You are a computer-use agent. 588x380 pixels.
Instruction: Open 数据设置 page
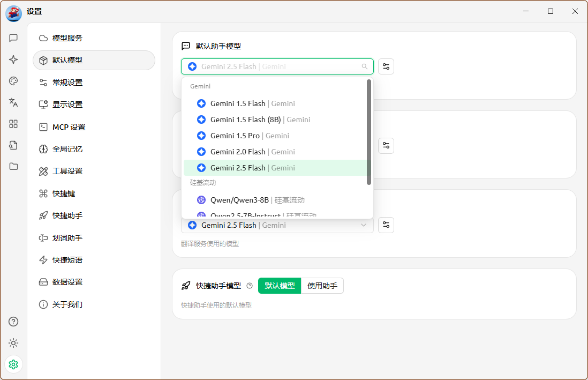94,282
